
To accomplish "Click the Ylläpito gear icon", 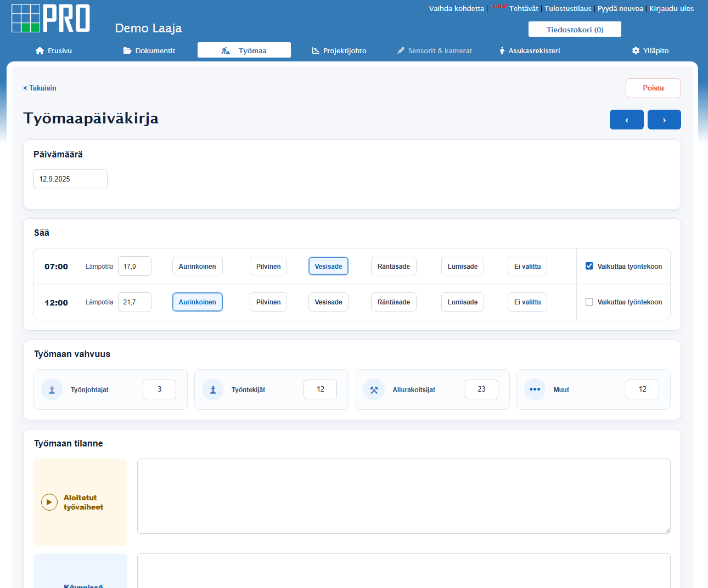I will (636, 50).
